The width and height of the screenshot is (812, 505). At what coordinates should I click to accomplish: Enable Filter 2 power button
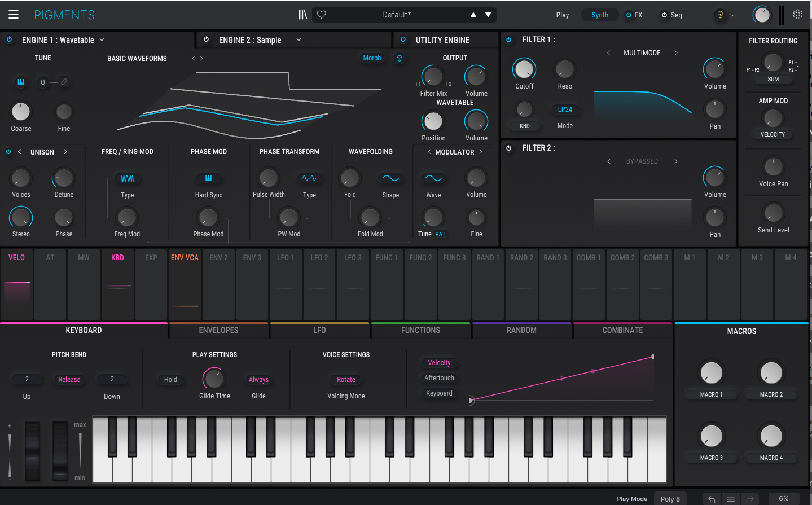[x=508, y=148]
